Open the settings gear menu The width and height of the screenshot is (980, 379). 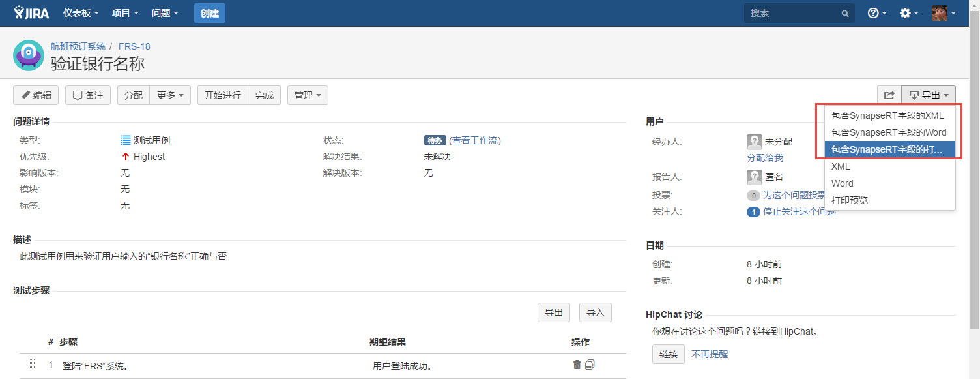click(908, 13)
